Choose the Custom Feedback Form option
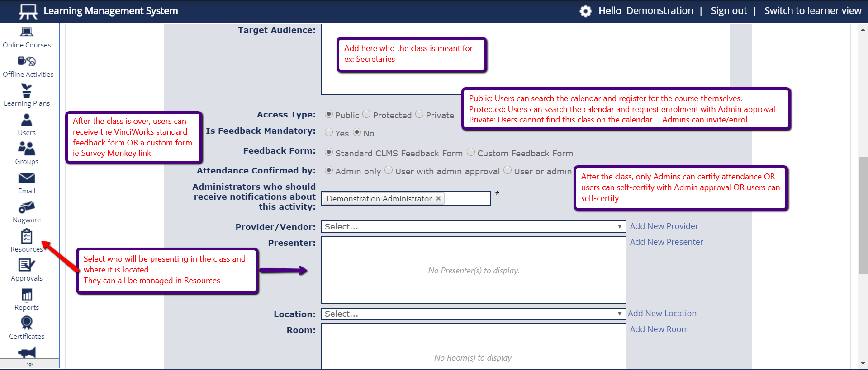The image size is (868, 370). coord(471,152)
